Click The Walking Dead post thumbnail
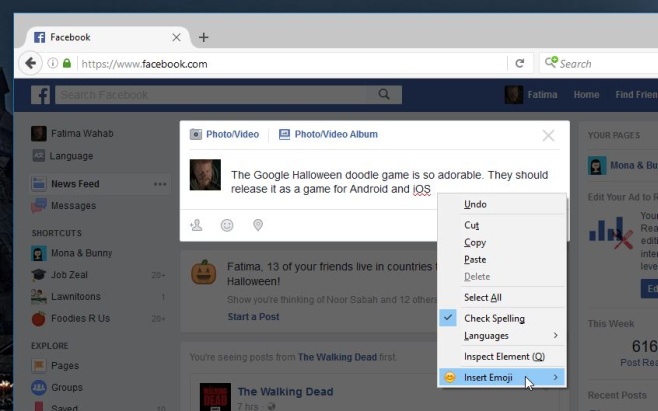This screenshot has width=658, height=411. click(x=215, y=397)
